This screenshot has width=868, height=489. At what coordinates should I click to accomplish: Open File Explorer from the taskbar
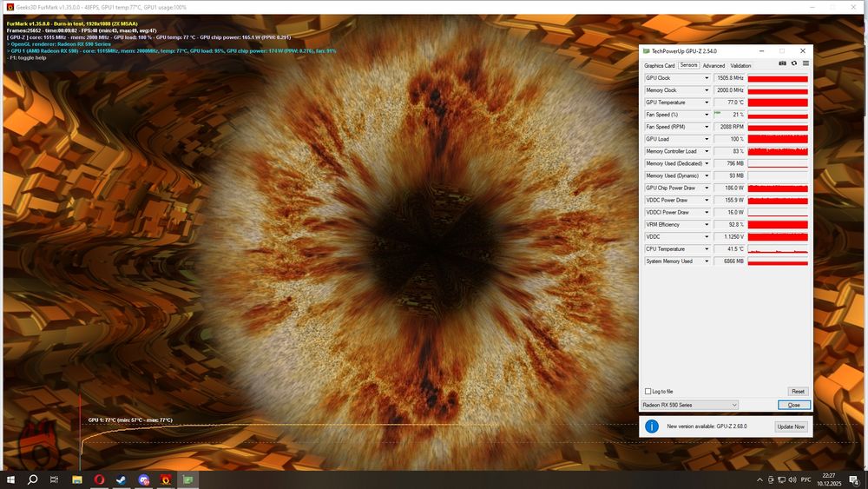click(77, 479)
